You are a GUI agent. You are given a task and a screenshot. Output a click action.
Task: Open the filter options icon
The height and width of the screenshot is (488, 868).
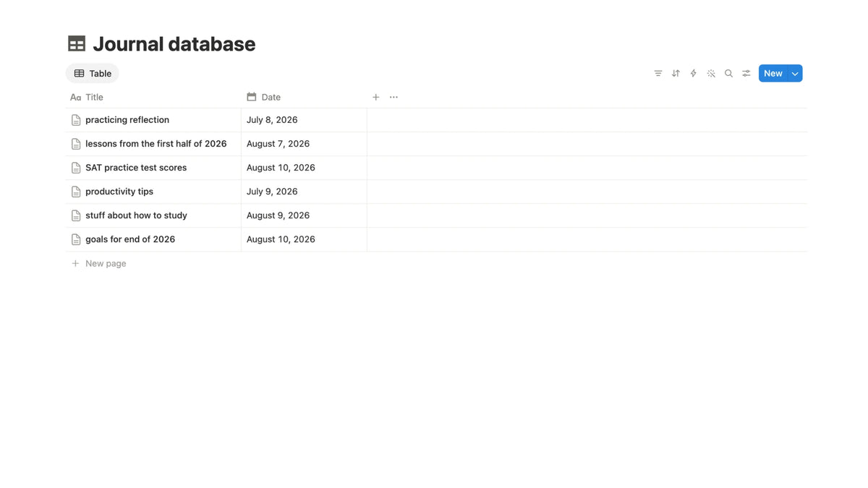[658, 73]
